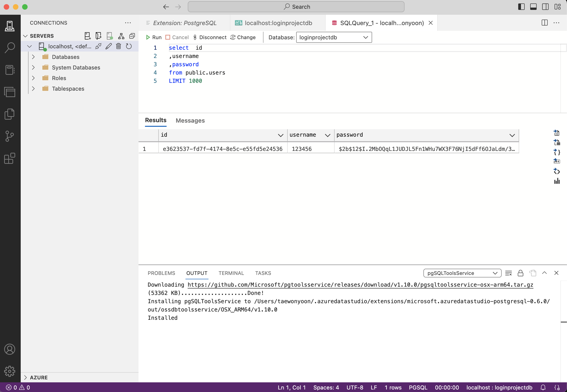Click the Run query button
This screenshot has height=392, width=567.
pyautogui.click(x=153, y=37)
